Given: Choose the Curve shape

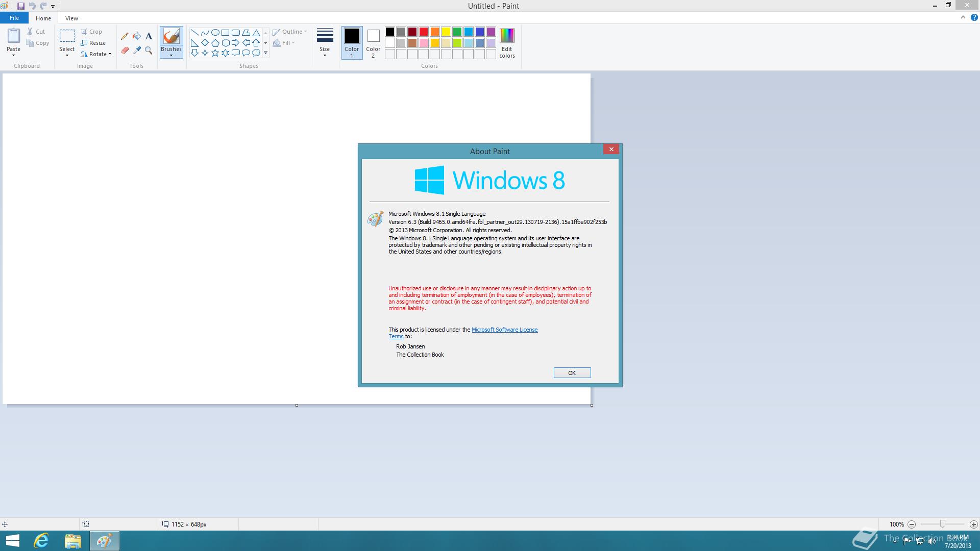Looking at the screenshot, I should [x=205, y=33].
